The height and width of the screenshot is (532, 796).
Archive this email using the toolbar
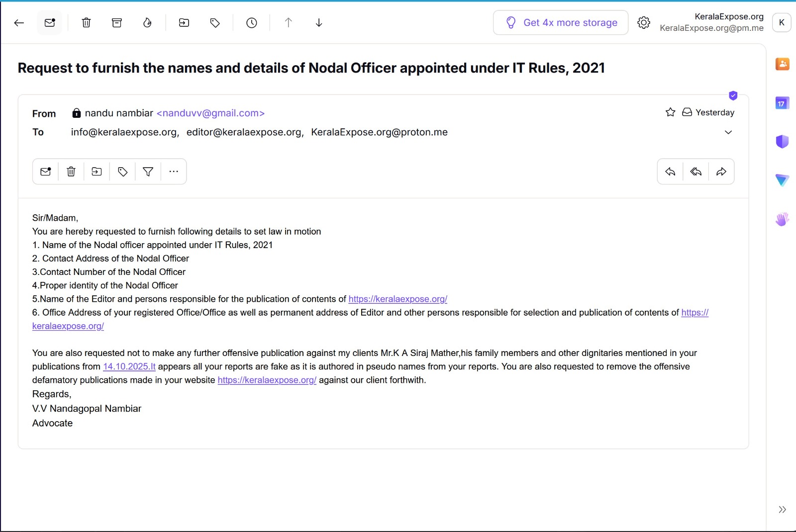click(x=117, y=22)
